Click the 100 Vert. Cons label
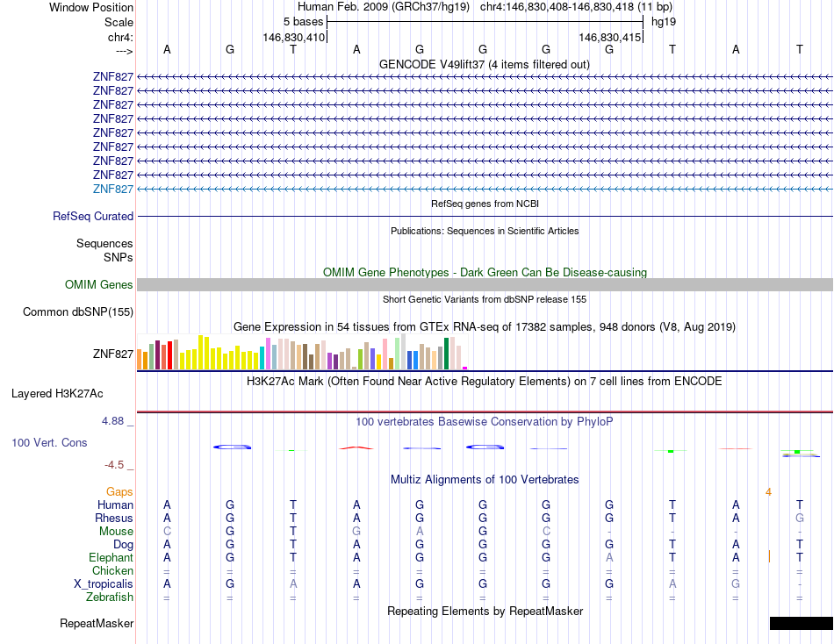 pyautogui.click(x=49, y=442)
